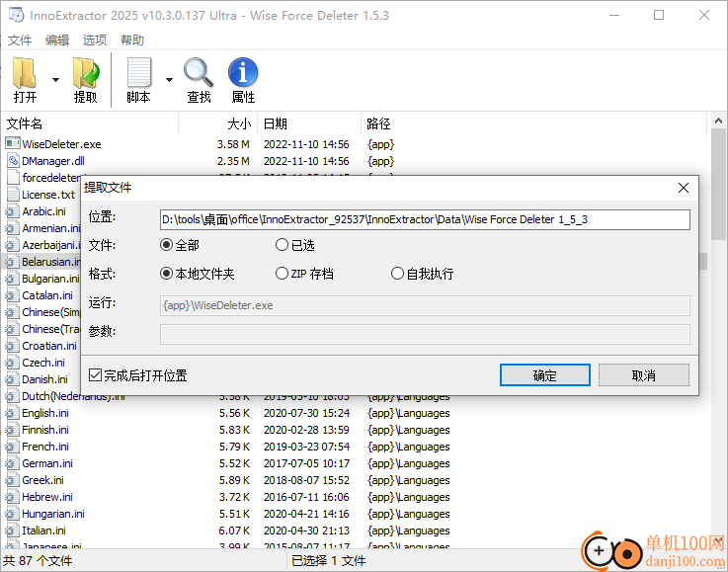Click the 运行 disabled input field
This screenshot has width=728, height=572.
tap(425, 305)
